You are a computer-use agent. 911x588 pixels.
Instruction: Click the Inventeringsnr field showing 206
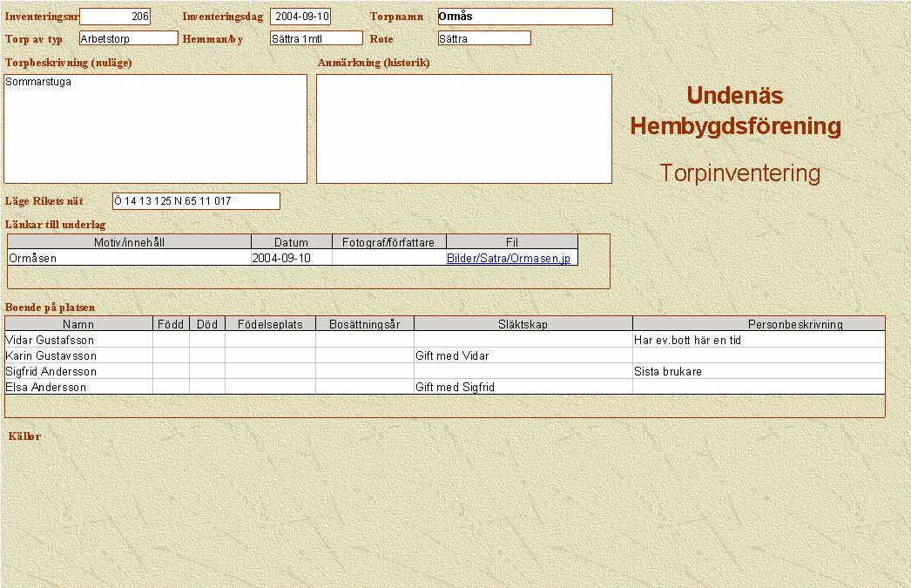tap(115, 17)
